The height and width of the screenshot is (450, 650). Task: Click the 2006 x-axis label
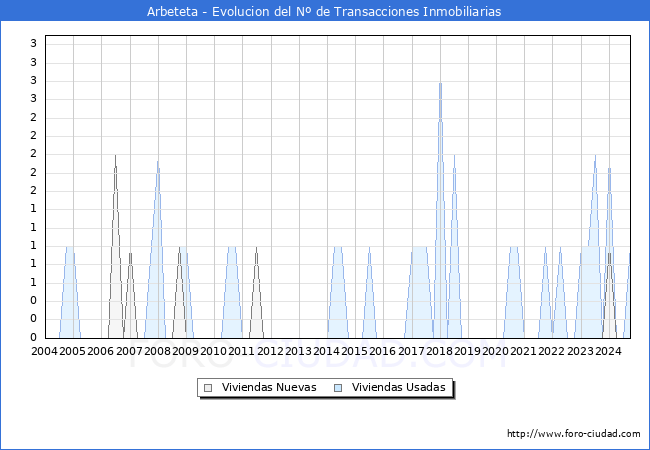[100, 351]
